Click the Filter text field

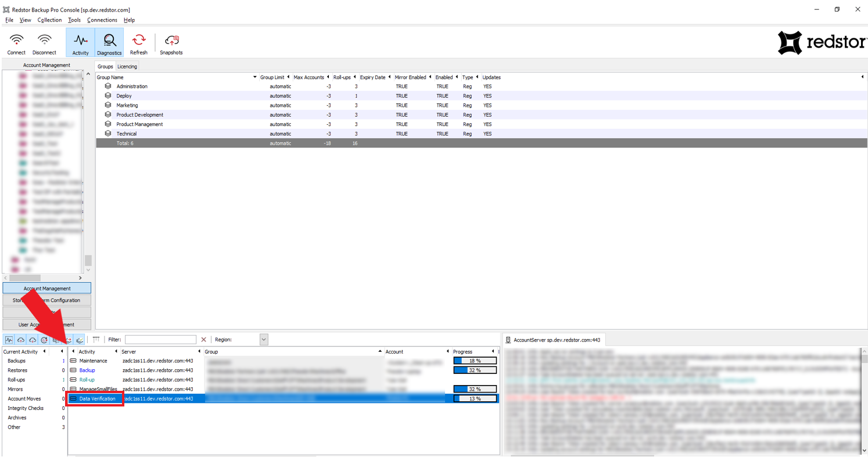(161, 340)
